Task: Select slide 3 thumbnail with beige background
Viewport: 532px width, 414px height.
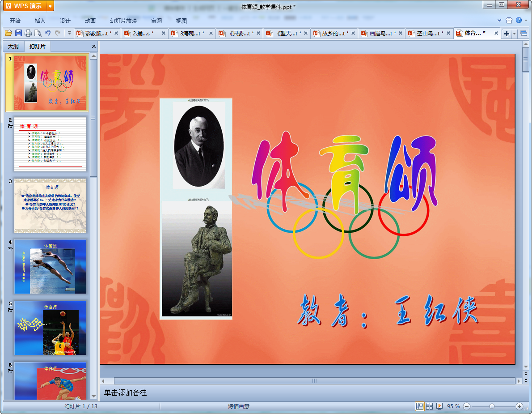Action: click(x=51, y=206)
